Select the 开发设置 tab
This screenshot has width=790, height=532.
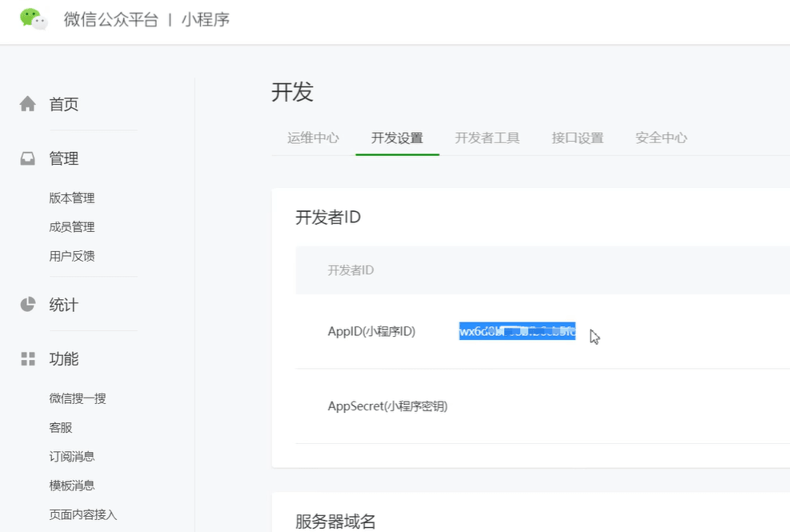tap(397, 138)
